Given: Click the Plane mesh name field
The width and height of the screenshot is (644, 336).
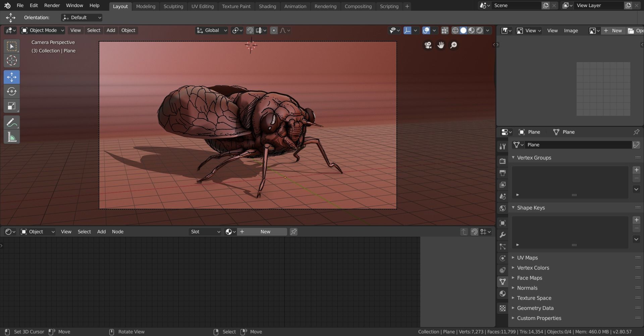Looking at the screenshot, I should pos(578,145).
